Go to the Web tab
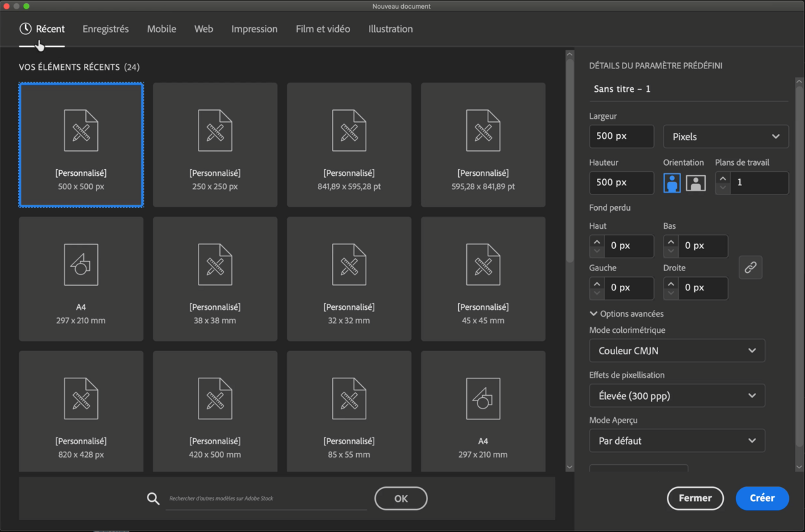 coord(204,29)
